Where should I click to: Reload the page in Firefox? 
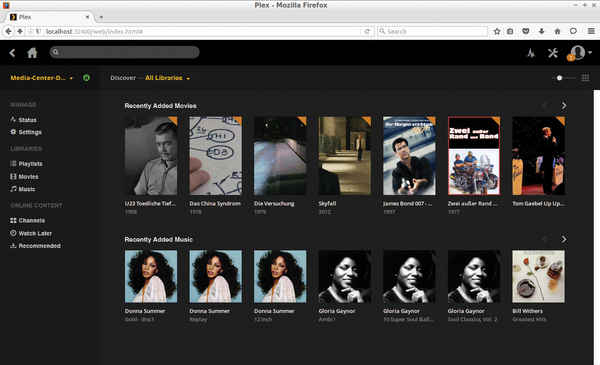coord(367,31)
